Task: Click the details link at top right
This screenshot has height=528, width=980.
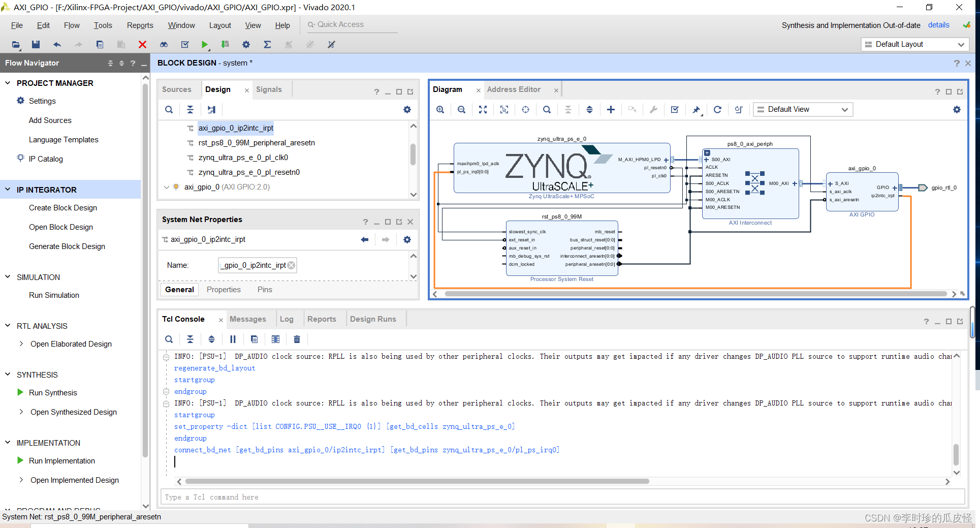Action: pyautogui.click(x=938, y=25)
